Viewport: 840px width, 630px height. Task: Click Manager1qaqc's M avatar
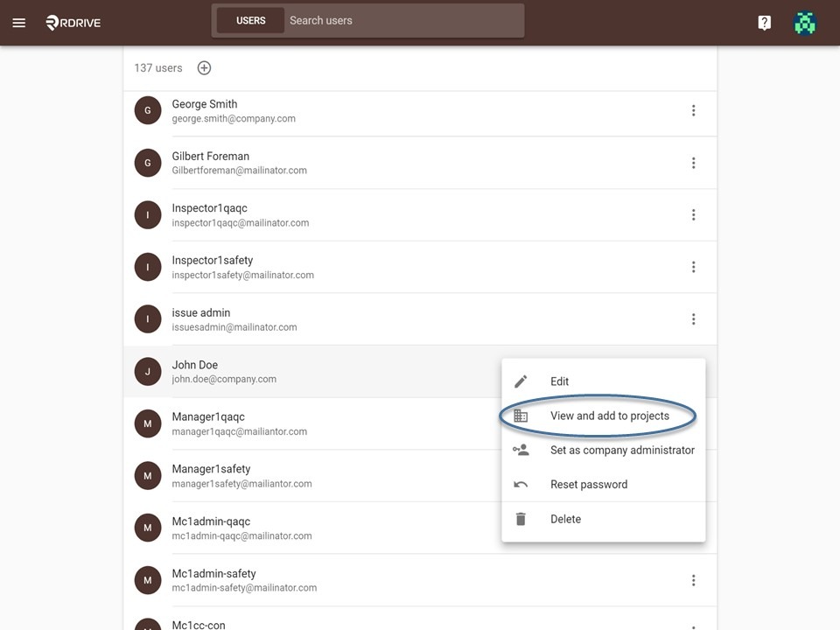[148, 423]
